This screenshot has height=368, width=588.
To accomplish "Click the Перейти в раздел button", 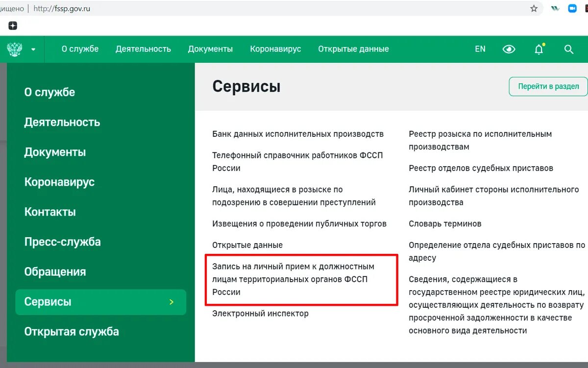I will 548,86.
